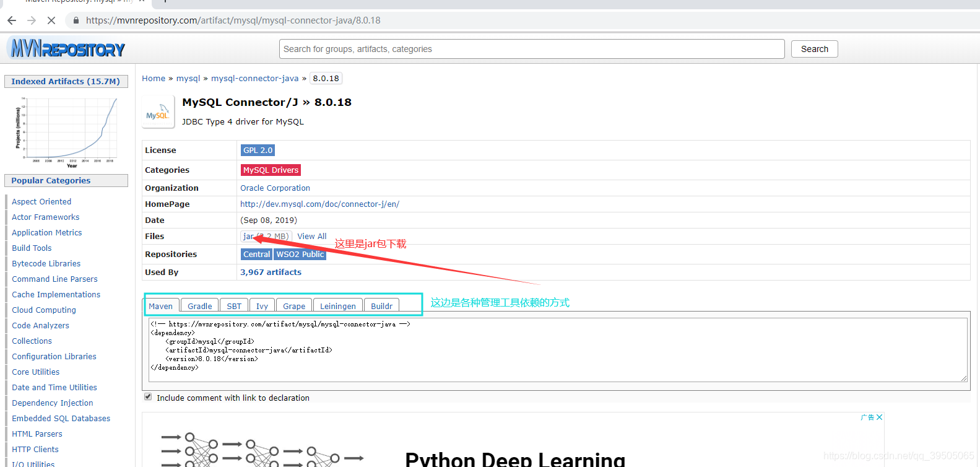
Task: Go back with the browser back arrow
Action: tap(12, 20)
